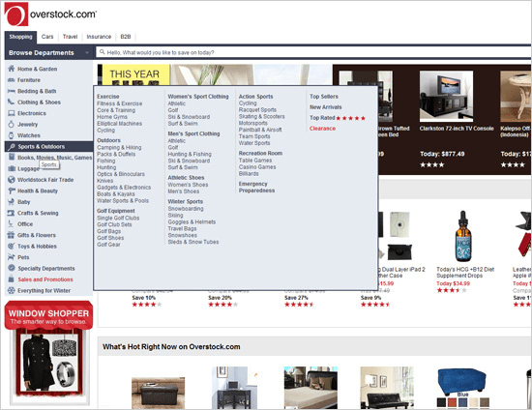
Task: Open Fitness & Exercise link
Action: coord(119,103)
